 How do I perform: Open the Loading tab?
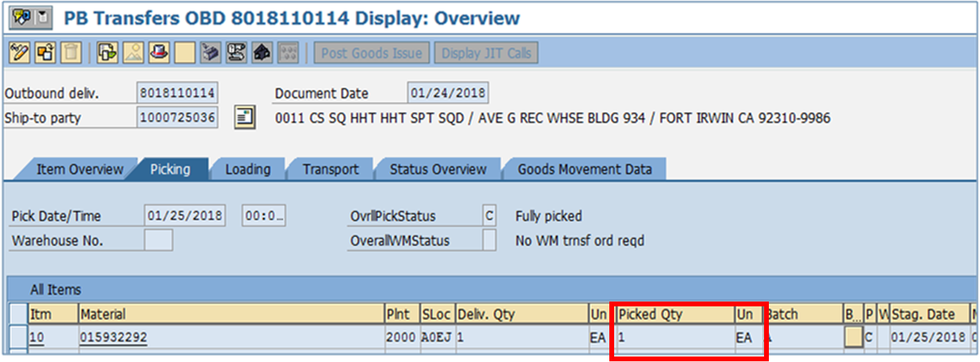coord(248,169)
